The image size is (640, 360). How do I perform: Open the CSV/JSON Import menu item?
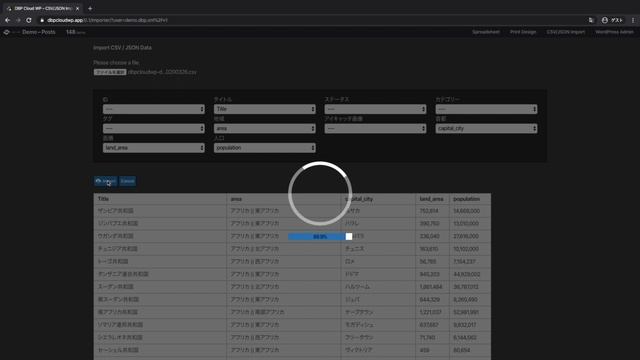(566, 32)
